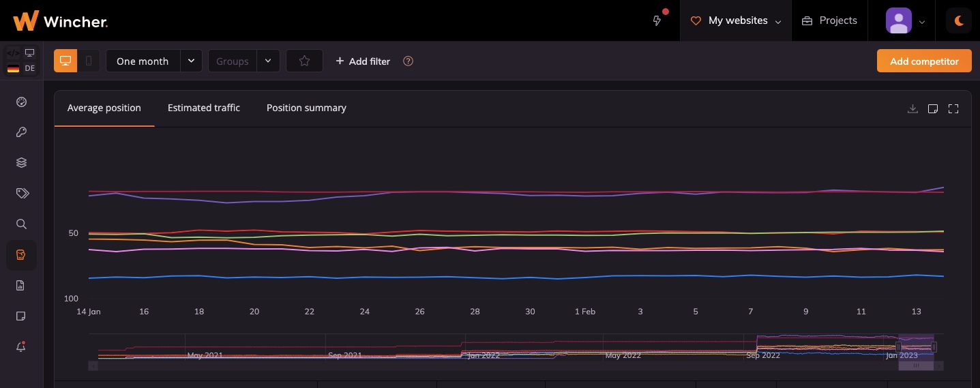This screenshot has width=980, height=388.
Task: Download the chart using download icon
Action: [912, 108]
